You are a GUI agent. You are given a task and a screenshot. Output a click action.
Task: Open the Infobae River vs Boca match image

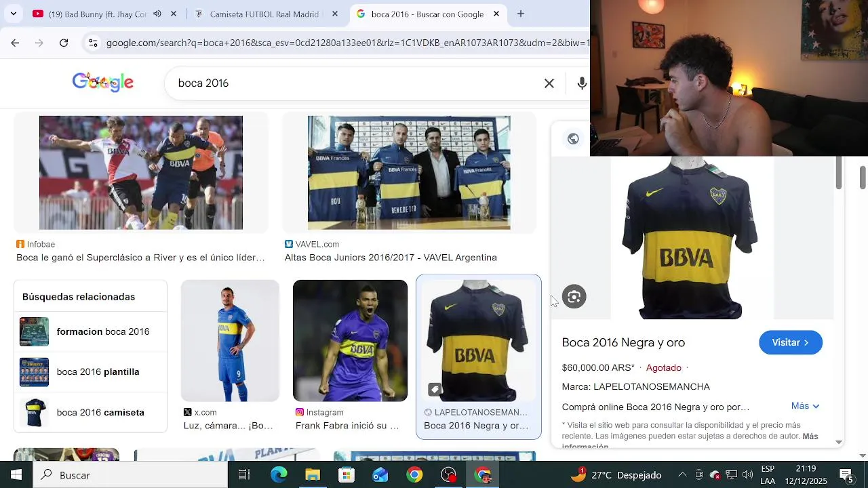pyautogui.click(x=141, y=173)
